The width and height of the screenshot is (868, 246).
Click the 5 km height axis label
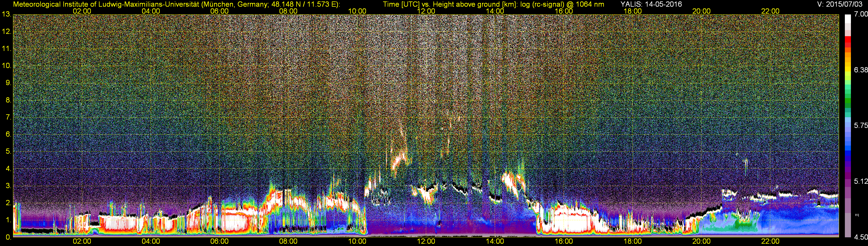[8, 152]
